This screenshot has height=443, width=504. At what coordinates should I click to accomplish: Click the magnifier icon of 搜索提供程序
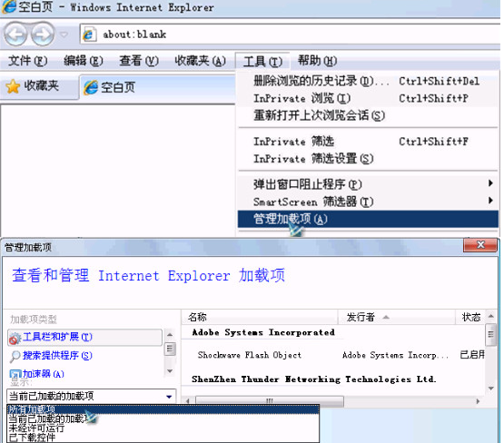click(x=15, y=356)
